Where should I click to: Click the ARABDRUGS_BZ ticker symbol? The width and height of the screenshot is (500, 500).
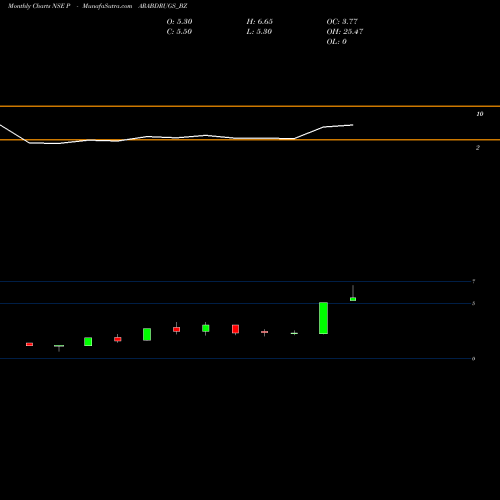(x=163, y=6)
